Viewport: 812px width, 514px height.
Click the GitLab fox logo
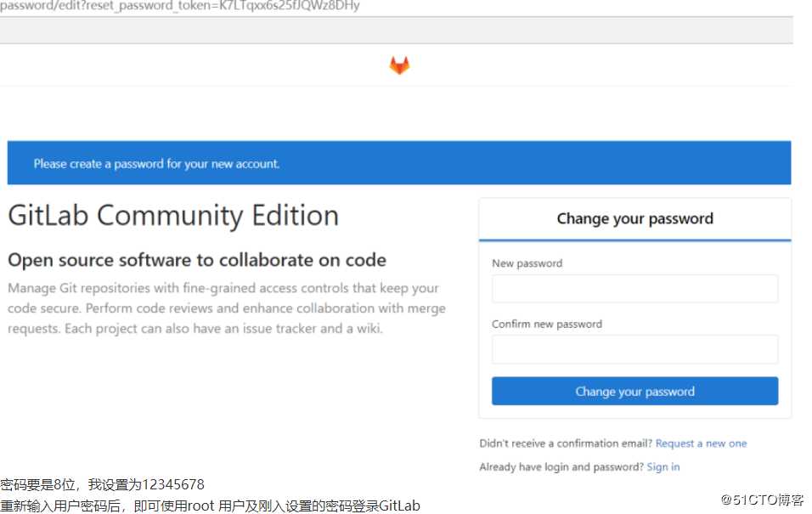399,65
